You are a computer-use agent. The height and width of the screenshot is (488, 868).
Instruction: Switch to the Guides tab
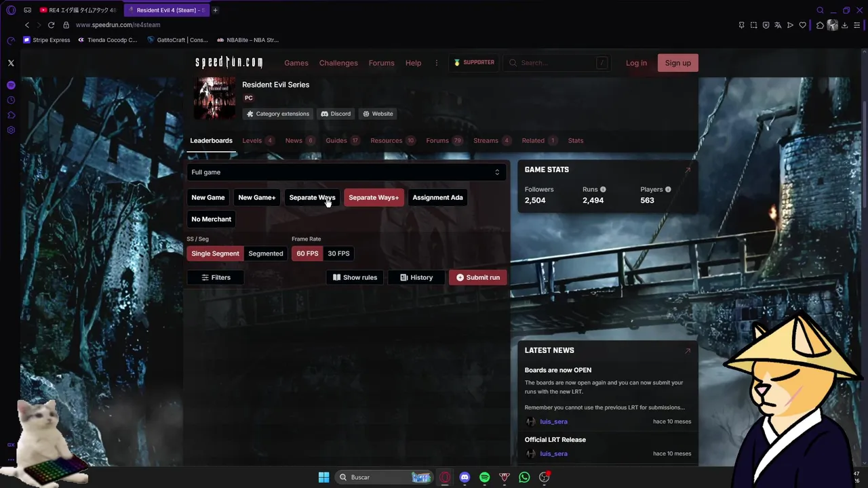342,140
